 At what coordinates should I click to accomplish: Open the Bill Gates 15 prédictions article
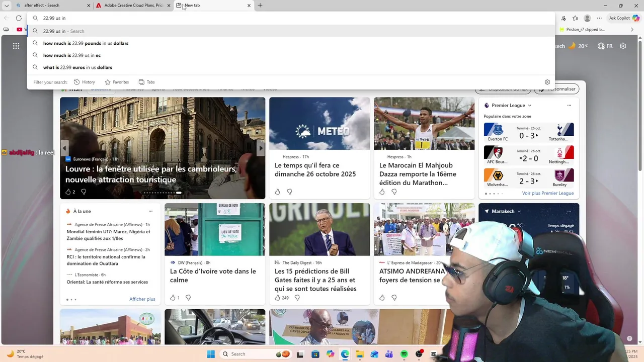tap(315, 280)
